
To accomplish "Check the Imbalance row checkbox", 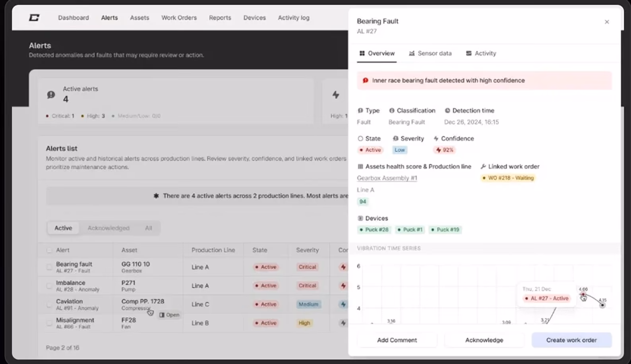I will pos(49,286).
